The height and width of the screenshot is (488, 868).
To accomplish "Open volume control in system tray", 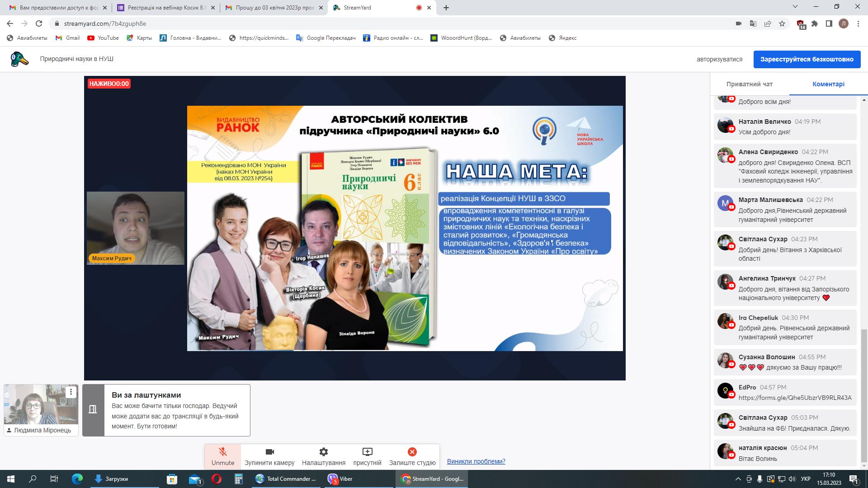I will click(x=792, y=479).
